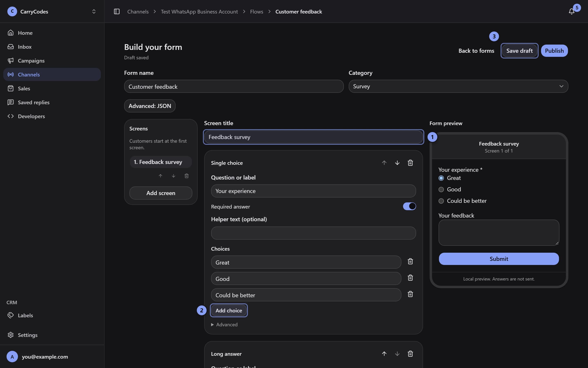
Task: Open Home from the sidebar
Action: (52, 33)
